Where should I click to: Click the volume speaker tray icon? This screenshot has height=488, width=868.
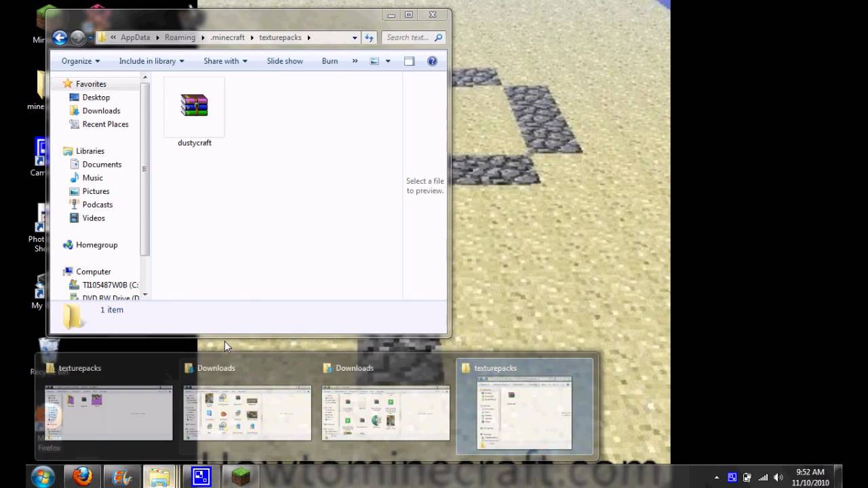(x=778, y=477)
